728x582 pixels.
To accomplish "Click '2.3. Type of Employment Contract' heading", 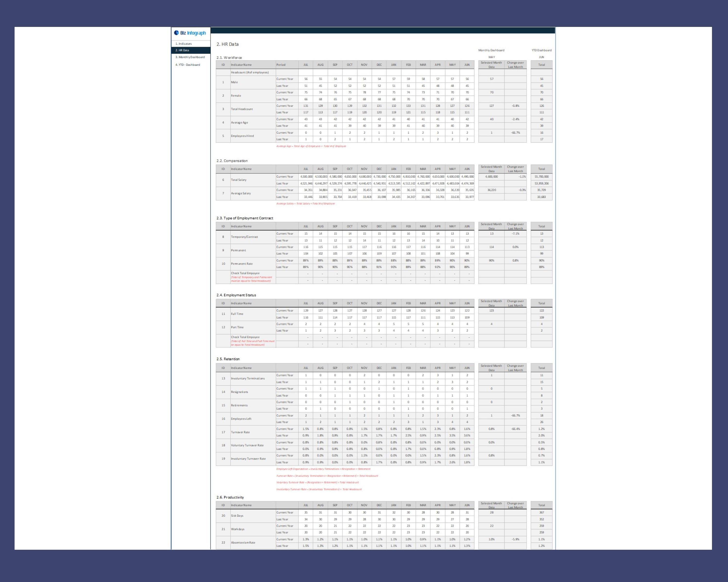I will 245,218.
